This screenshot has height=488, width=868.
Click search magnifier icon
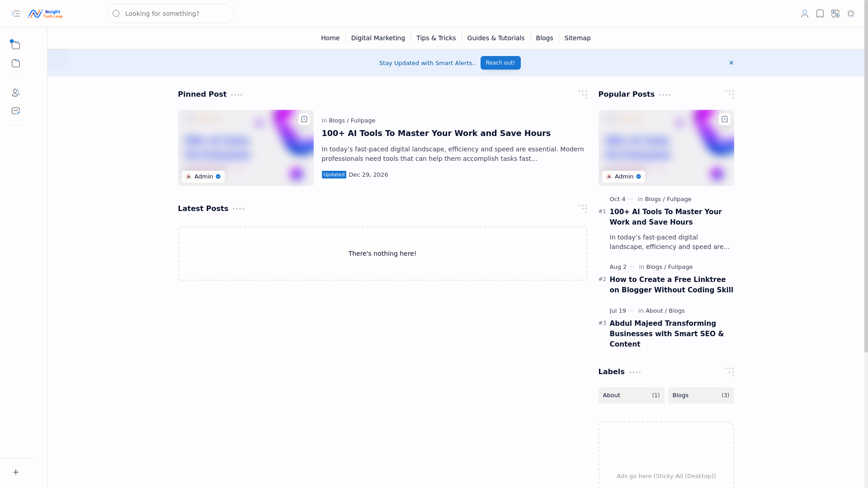[x=116, y=14]
